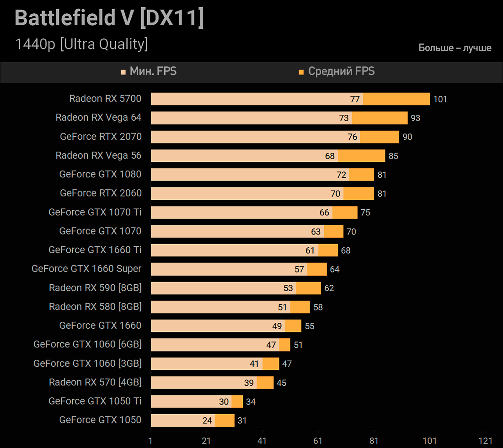503x448 pixels.
Task: Click the Мин. FPS legend color swatch
Action: tap(123, 72)
